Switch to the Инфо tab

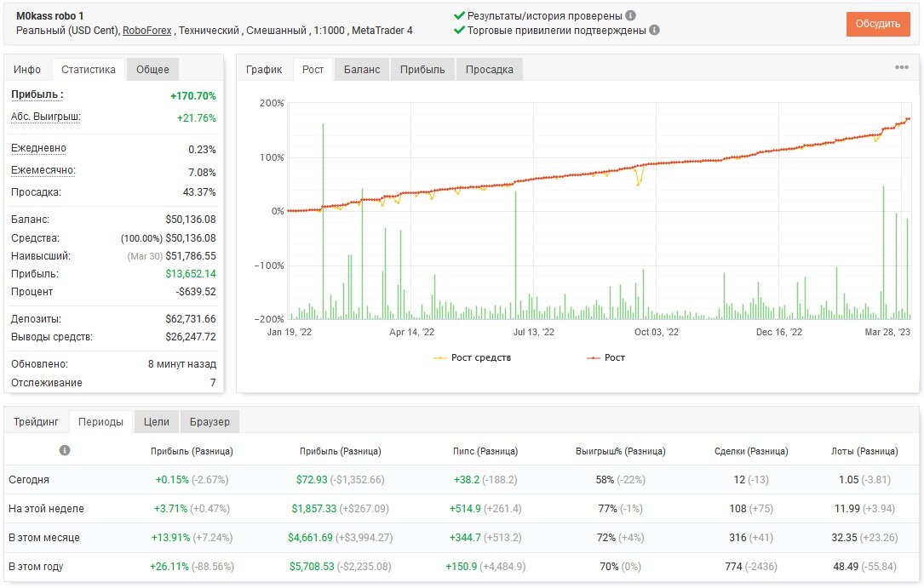pyautogui.click(x=27, y=70)
